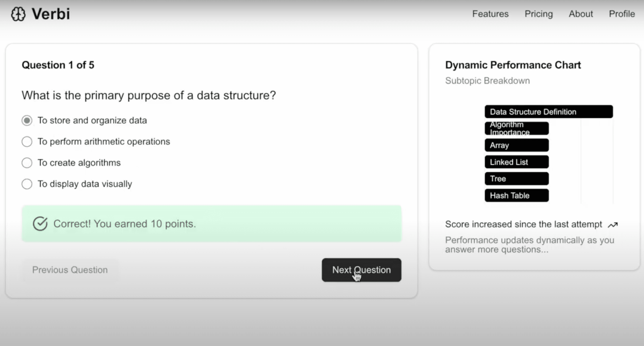Image resolution: width=644 pixels, height=346 pixels.
Task: Select the Array bar in chart
Action: click(x=516, y=145)
